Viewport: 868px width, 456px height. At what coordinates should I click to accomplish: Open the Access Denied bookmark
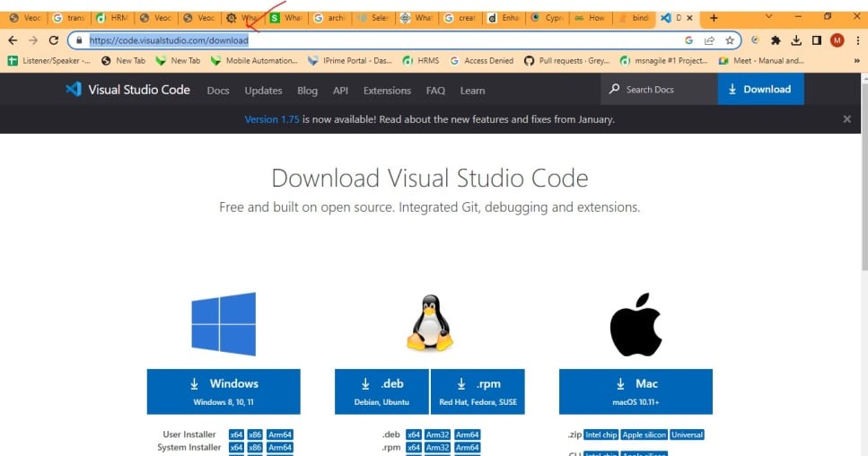tap(482, 61)
